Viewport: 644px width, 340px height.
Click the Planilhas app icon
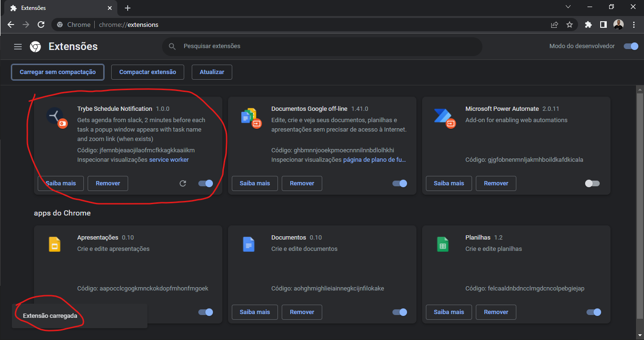point(442,244)
